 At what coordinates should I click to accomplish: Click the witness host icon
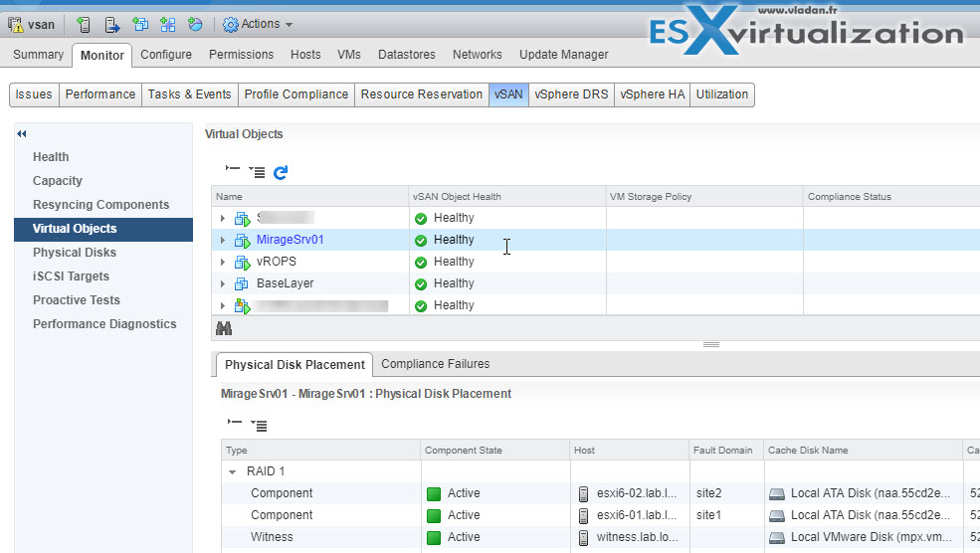[x=583, y=538]
